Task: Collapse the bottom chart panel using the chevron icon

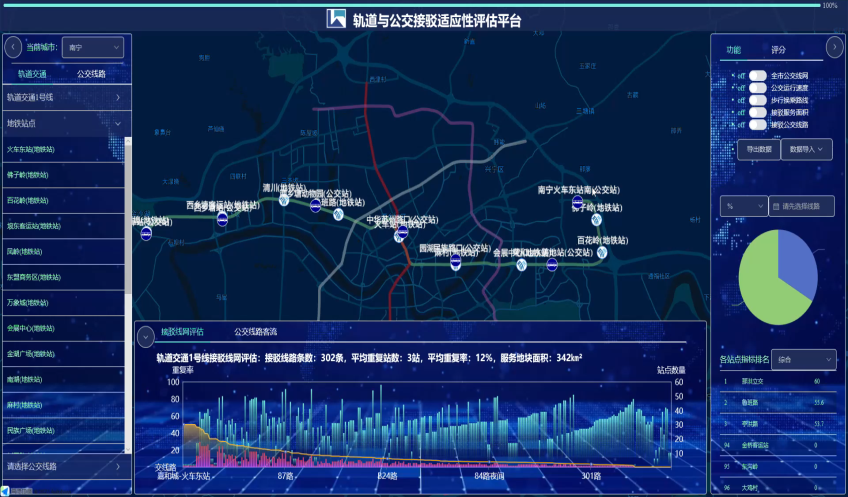Action: pos(146,333)
